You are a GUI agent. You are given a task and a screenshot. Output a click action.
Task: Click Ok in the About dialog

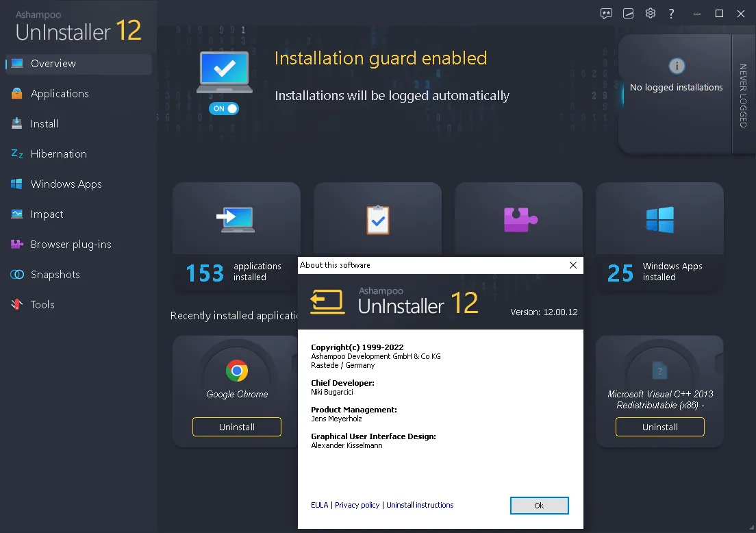[539, 506]
